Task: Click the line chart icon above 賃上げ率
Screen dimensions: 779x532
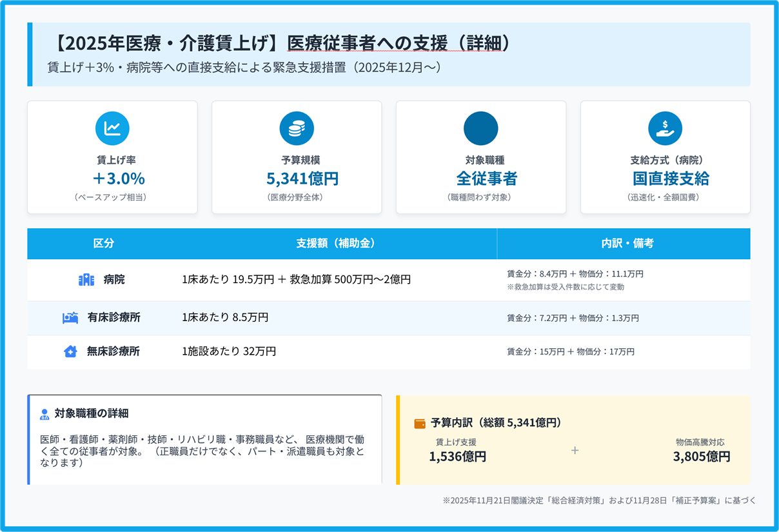Action: point(112,128)
